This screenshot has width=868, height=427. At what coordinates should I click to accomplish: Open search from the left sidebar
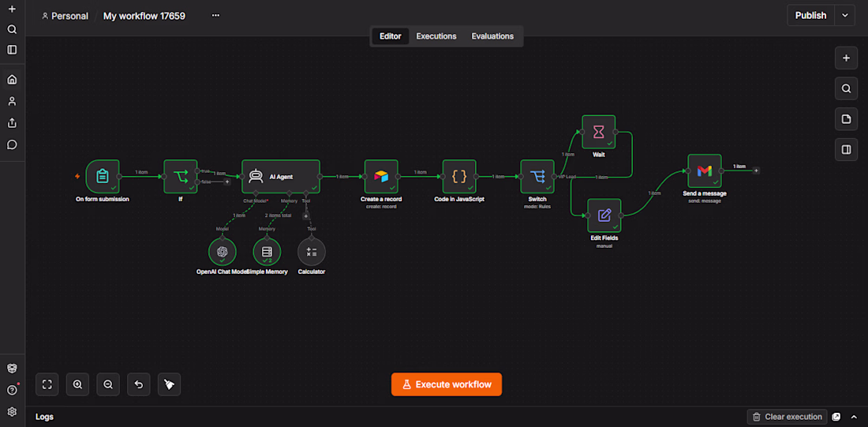pyautogui.click(x=12, y=29)
